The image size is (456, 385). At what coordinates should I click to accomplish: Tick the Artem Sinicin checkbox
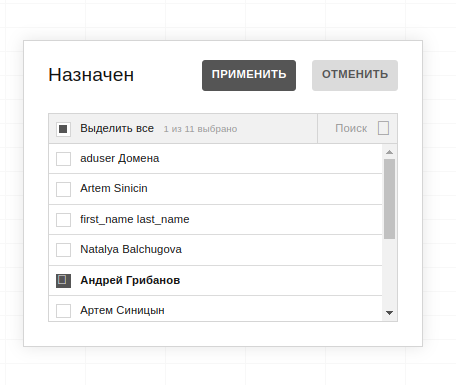click(63, 189)
